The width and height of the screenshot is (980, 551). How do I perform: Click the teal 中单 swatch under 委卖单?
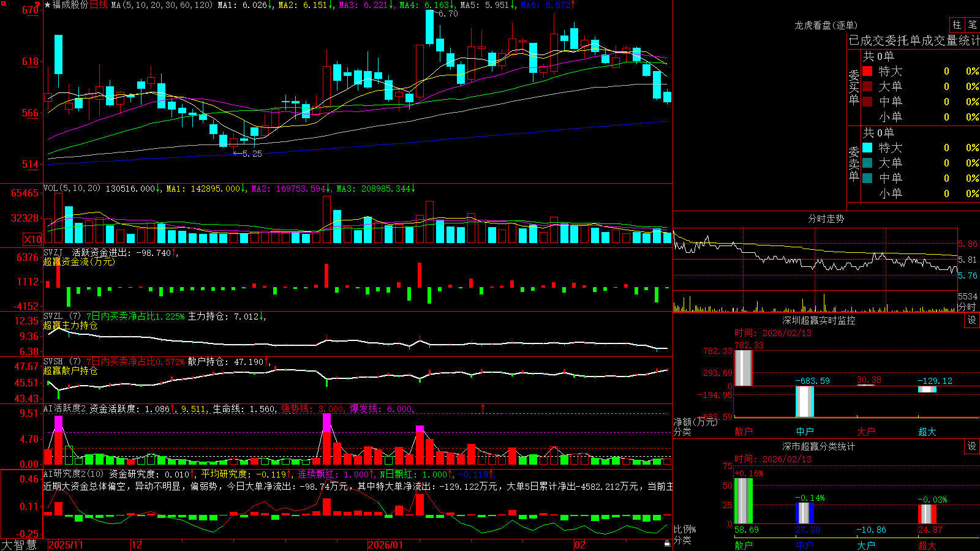(x=867, y=178)
